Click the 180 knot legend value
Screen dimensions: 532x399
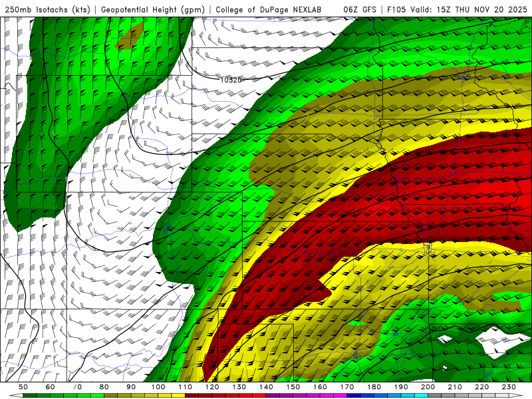[x=374, y=387]
